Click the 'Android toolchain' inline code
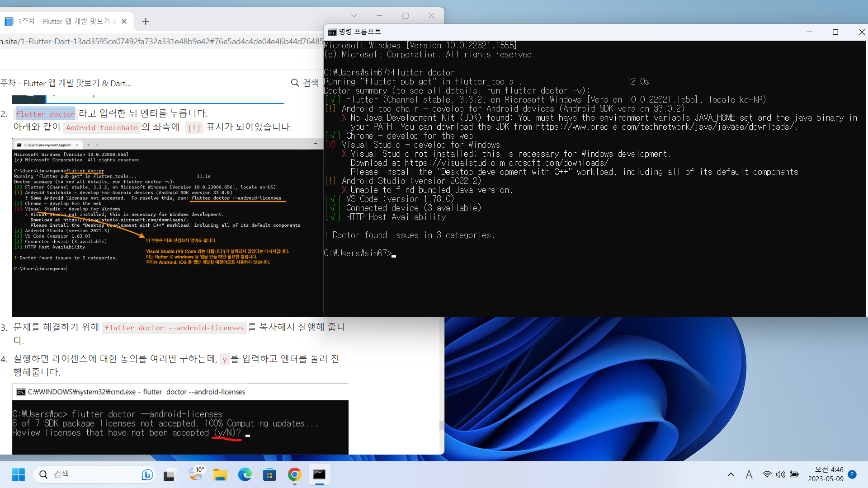 tap(102, 127)
